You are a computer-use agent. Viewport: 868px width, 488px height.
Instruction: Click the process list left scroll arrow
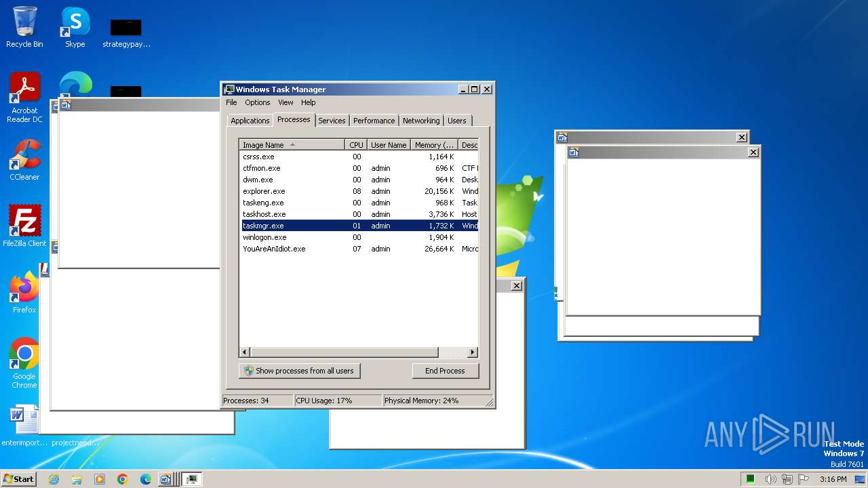pos(245,352)
